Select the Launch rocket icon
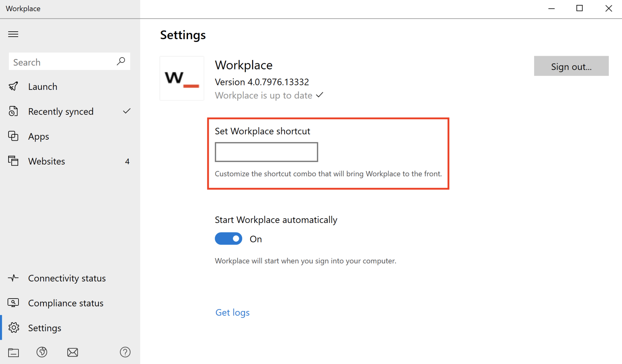The width and height of the screenshot is (622, 364). pos(13,86)
